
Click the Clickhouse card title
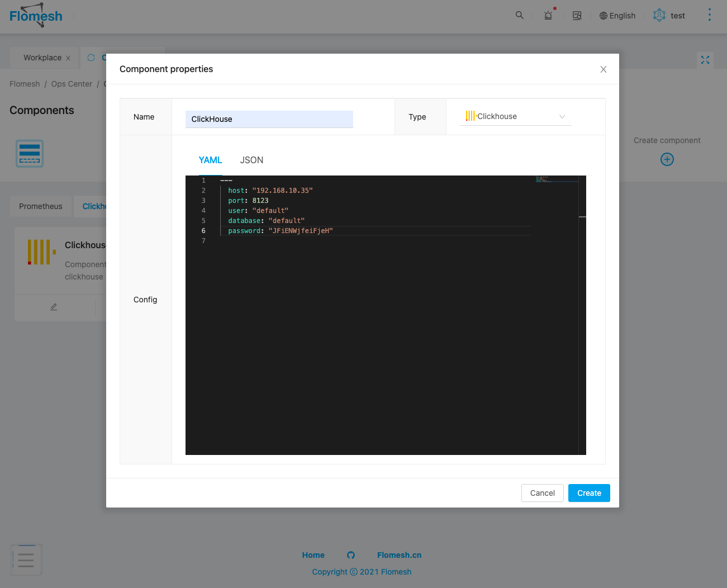[x=85, y=245]
